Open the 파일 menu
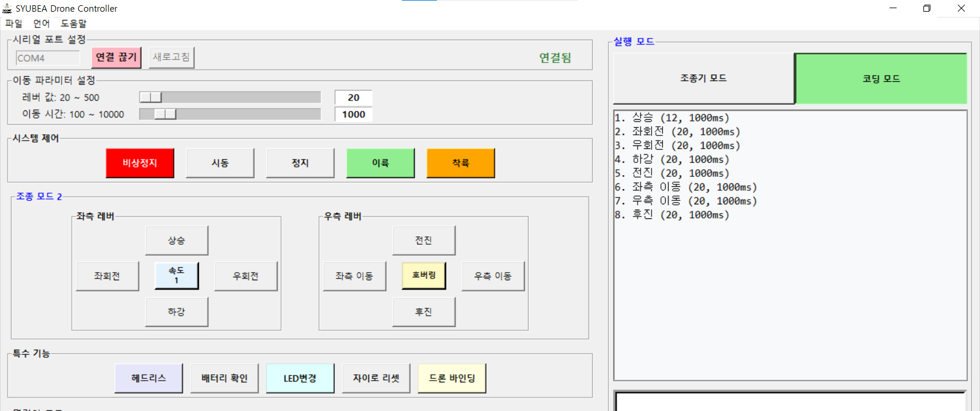The height and width of the screenshot is (411, 980). pos(13,23)
